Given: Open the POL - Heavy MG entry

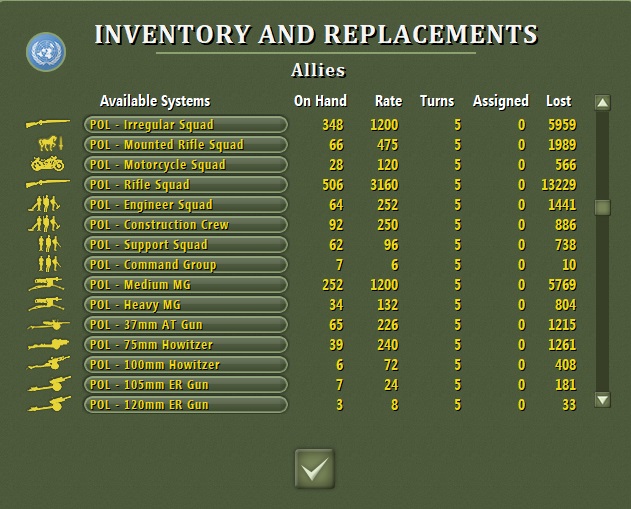Looking at the screenshot, I should (186, 305).
